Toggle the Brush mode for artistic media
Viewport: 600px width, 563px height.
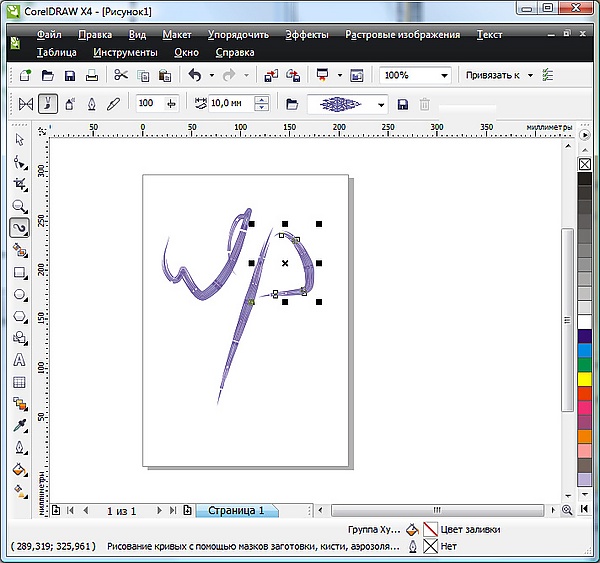48,103
